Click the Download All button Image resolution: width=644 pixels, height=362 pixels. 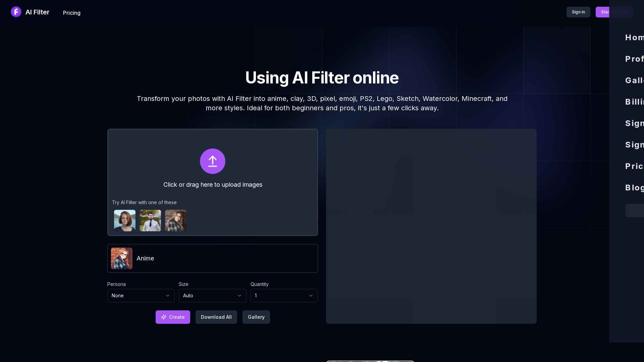click(216, 317)
